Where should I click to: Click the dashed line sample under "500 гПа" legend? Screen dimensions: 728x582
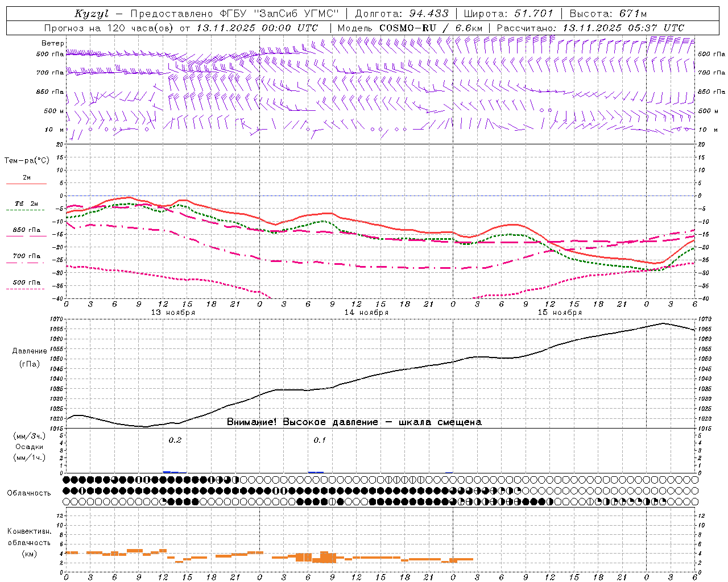tap(25, 289)
